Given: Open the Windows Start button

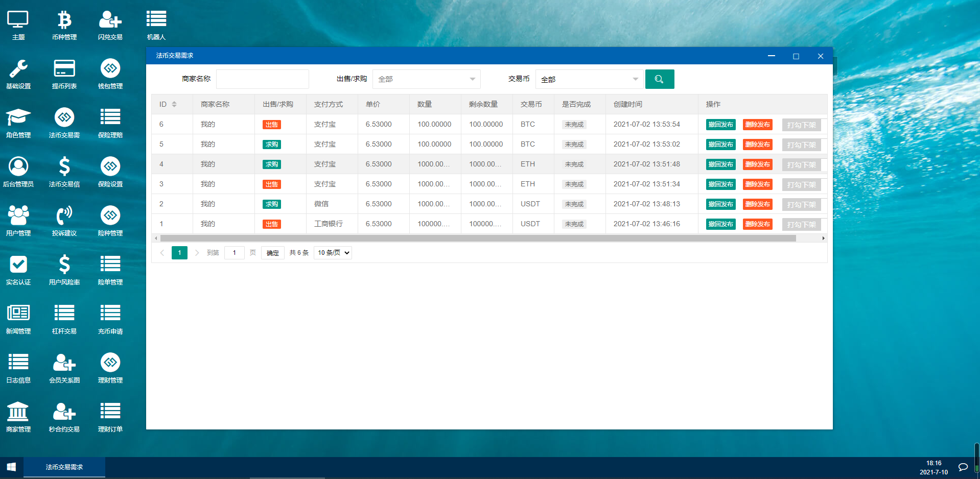Looking at the screenshot, I should [11, 467].
